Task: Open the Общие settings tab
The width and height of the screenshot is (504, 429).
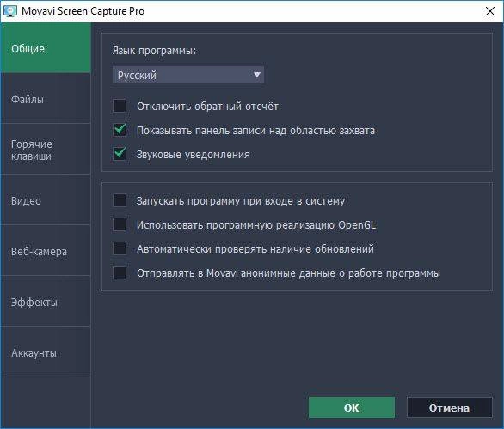Action: (x=46, y=48)
